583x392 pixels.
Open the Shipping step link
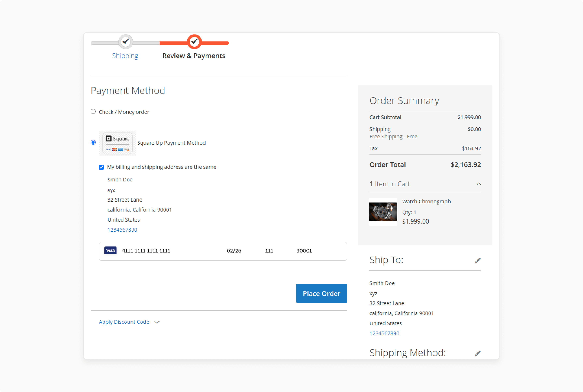125,56
